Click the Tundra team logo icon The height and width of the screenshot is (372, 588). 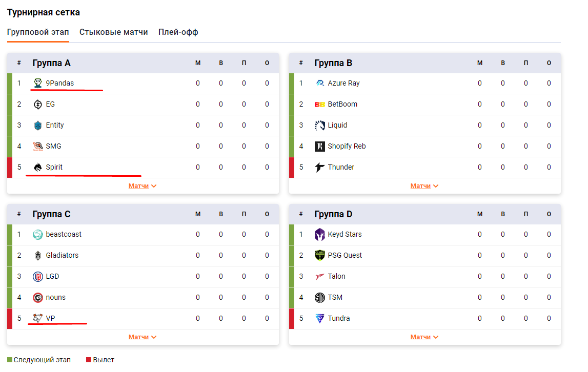[x=320, y=318]
